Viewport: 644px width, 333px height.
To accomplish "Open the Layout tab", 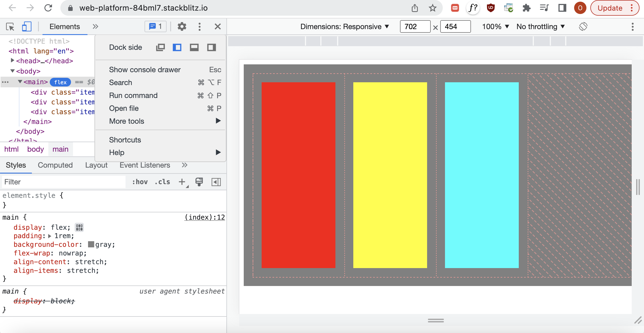I will point(96,165).
